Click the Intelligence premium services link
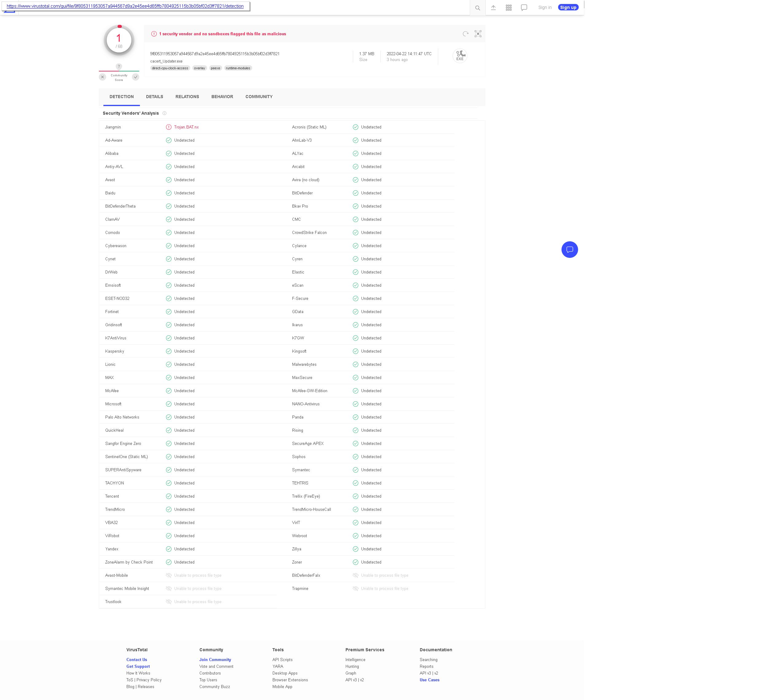The height and width of the screenshot is (700, 768). (355, 660)
